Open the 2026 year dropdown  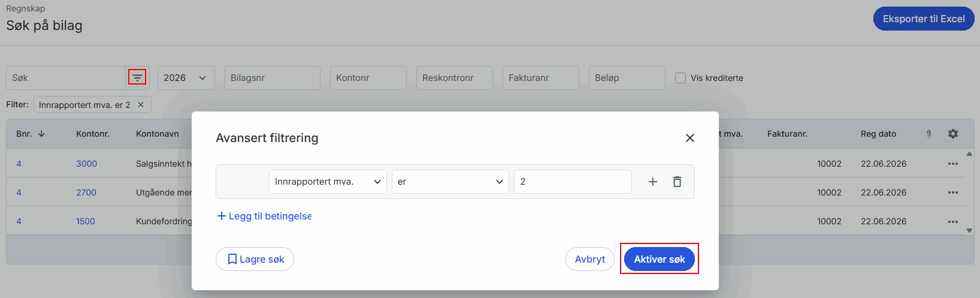[x=186, y=78]
